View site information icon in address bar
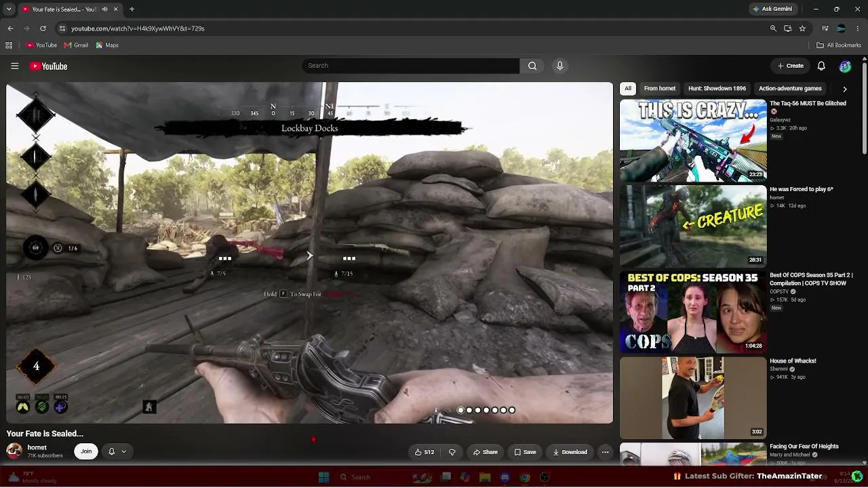 pyautogui.click(x=62, y=28)
